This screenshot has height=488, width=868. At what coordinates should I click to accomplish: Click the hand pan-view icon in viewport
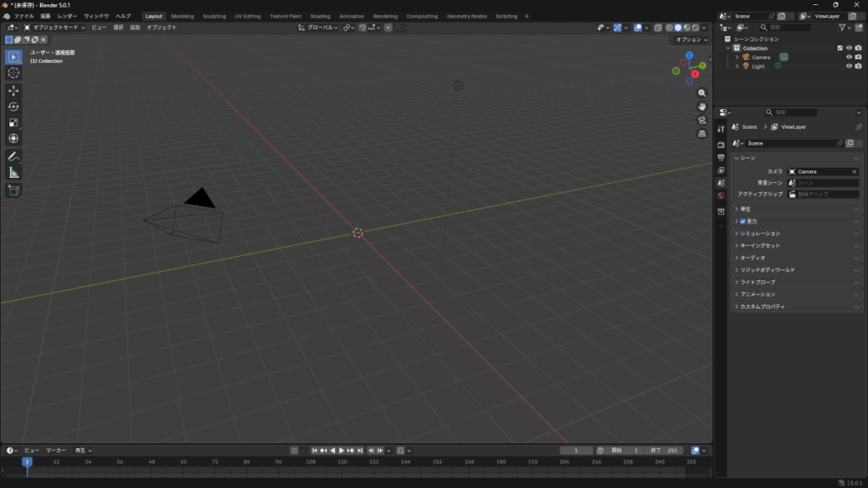[x=702, y=106]
